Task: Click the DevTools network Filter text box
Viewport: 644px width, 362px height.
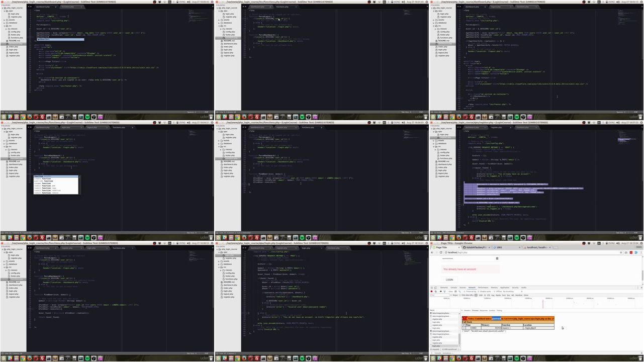Action: 440,295
